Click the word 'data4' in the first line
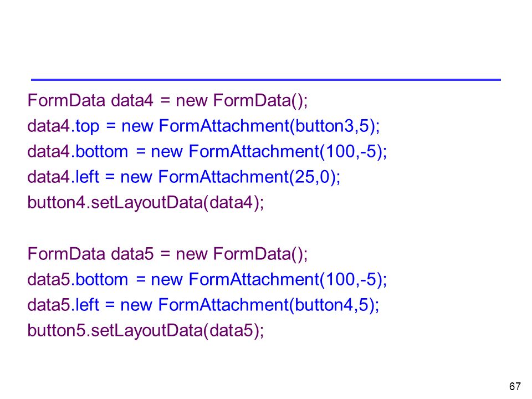The width and height of the screenshot is (532, 399). 132,101
